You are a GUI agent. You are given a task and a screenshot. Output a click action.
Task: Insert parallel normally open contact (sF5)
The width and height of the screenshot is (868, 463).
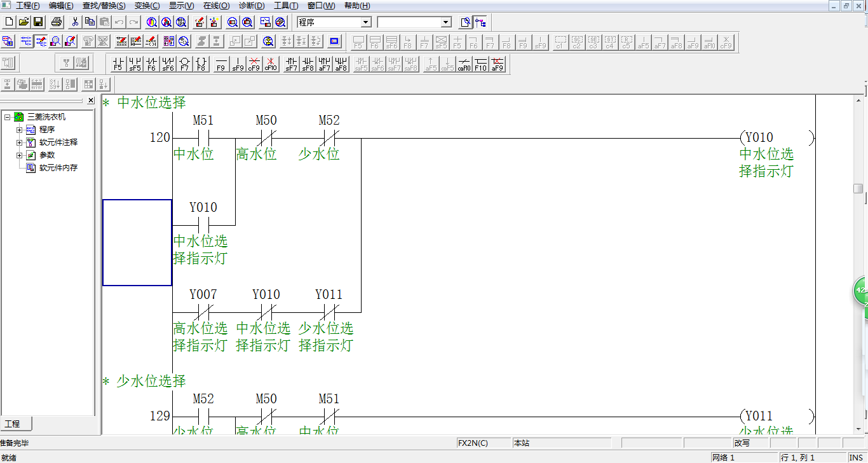coord(135,64)
